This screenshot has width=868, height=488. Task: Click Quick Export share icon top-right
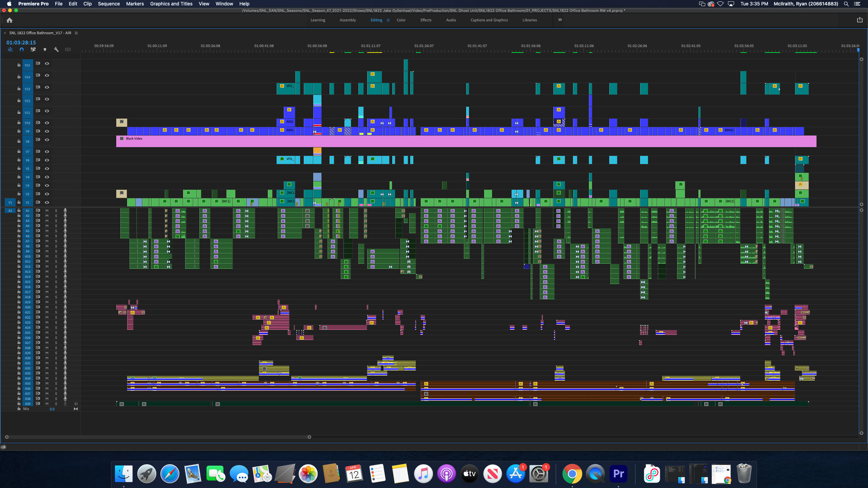point(860,20)
